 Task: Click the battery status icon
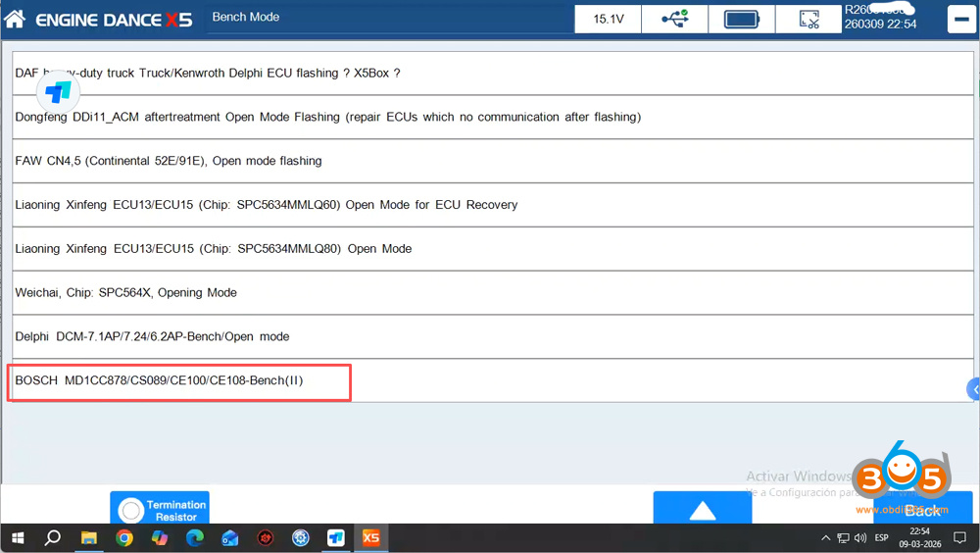point(741,19)
